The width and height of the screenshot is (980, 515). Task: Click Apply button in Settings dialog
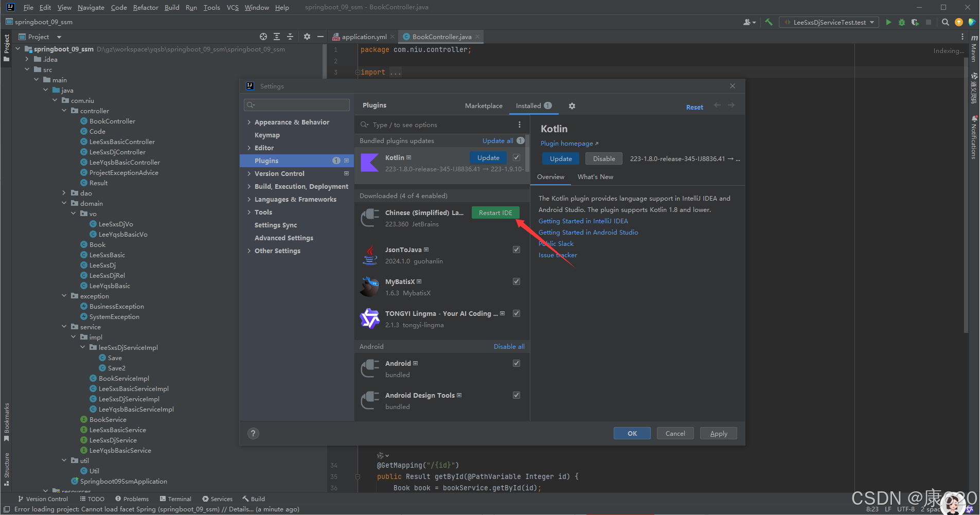(x=719, y=433)
